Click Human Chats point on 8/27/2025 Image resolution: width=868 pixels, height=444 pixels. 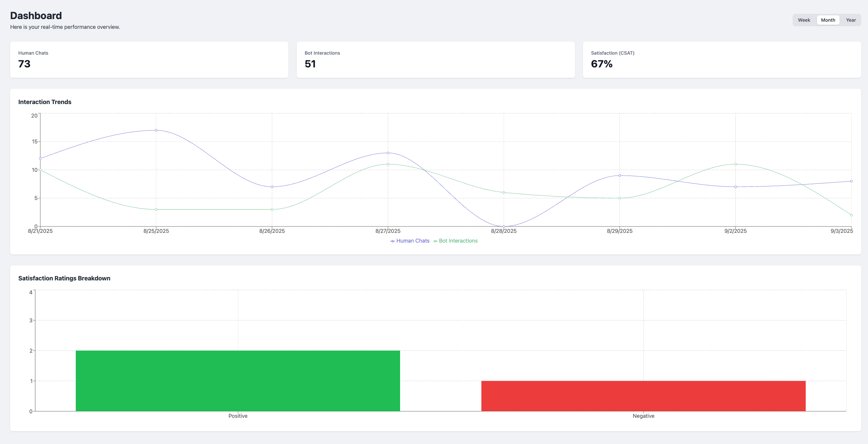point(388,153)
